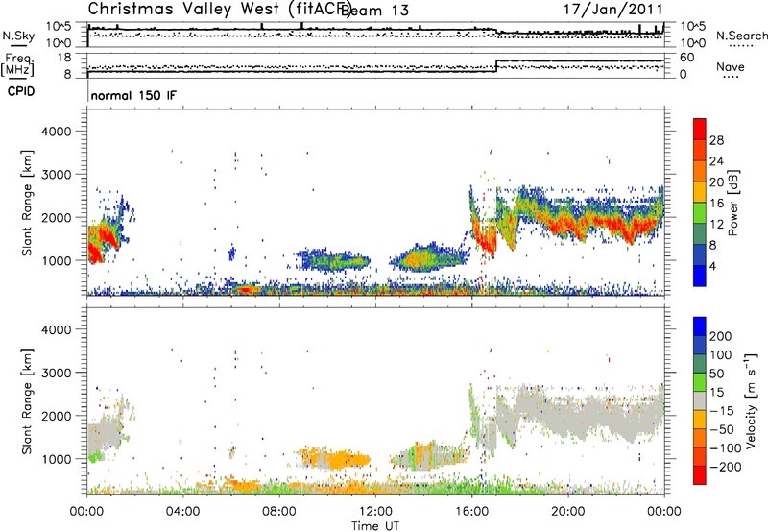
Task: Click the 'Time UT' axis label
Action: tap(375, 526)
